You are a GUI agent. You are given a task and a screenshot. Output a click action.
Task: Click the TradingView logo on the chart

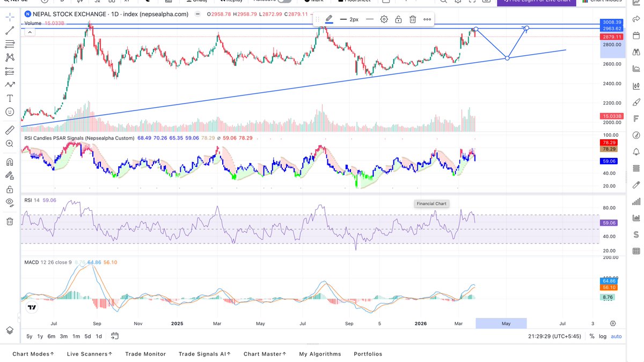pyautogui.click(x=32, y=308)
